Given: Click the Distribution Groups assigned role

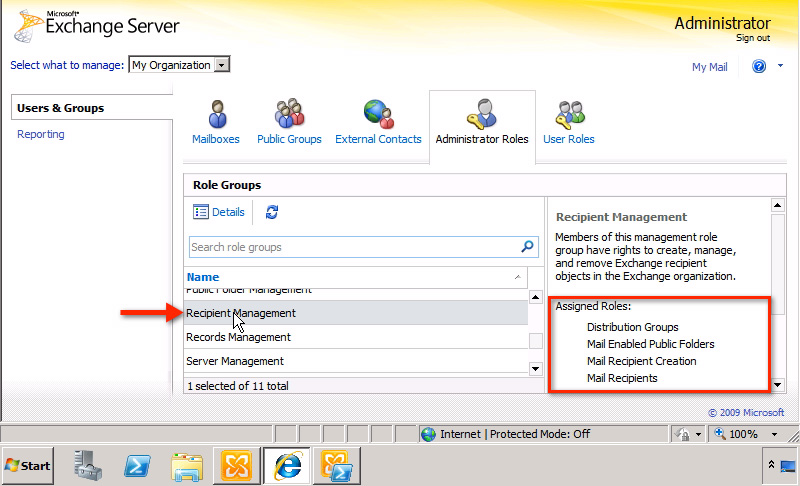Looking at the screenshot, I should point(633,327).
